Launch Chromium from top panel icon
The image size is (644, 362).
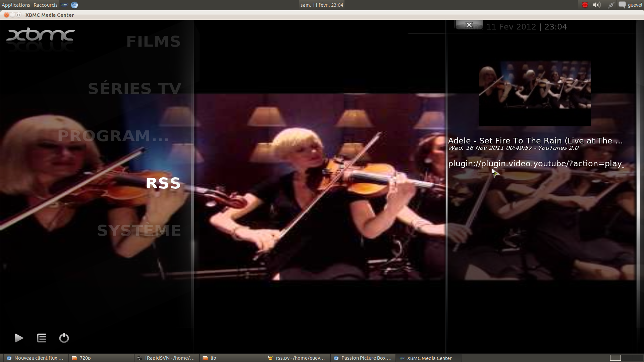pyautogui.click(x=74, y=5)
